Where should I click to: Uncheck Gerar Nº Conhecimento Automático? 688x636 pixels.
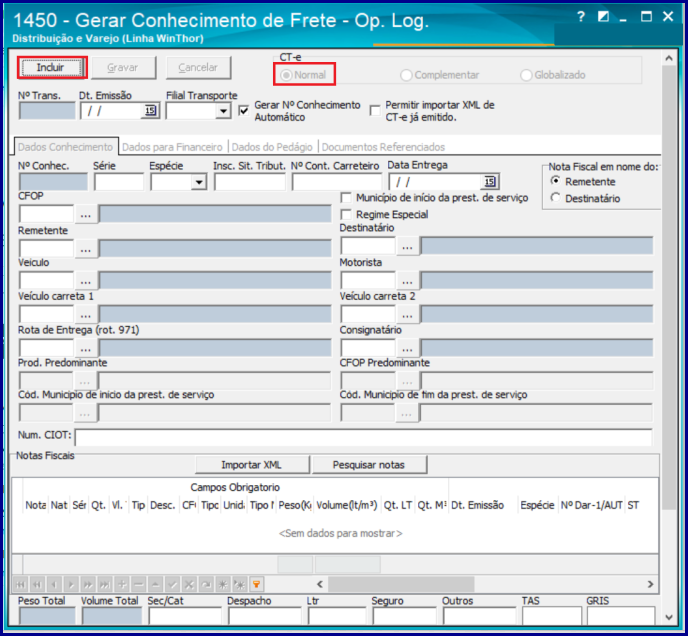244,111
